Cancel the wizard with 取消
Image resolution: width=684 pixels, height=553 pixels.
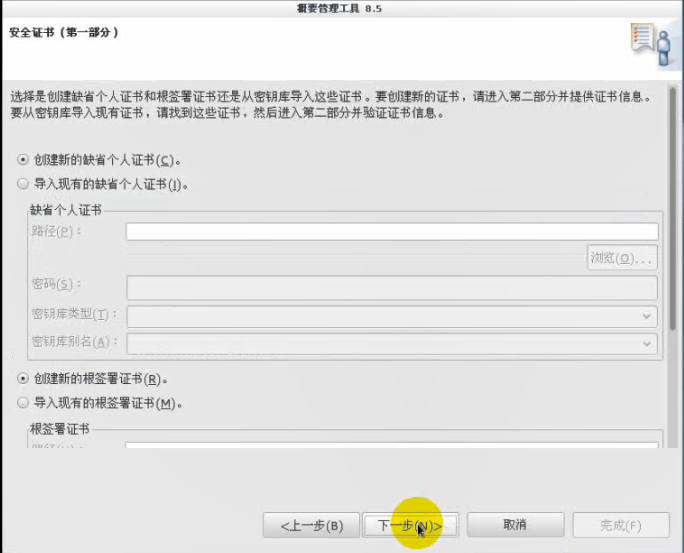(515, 525)
